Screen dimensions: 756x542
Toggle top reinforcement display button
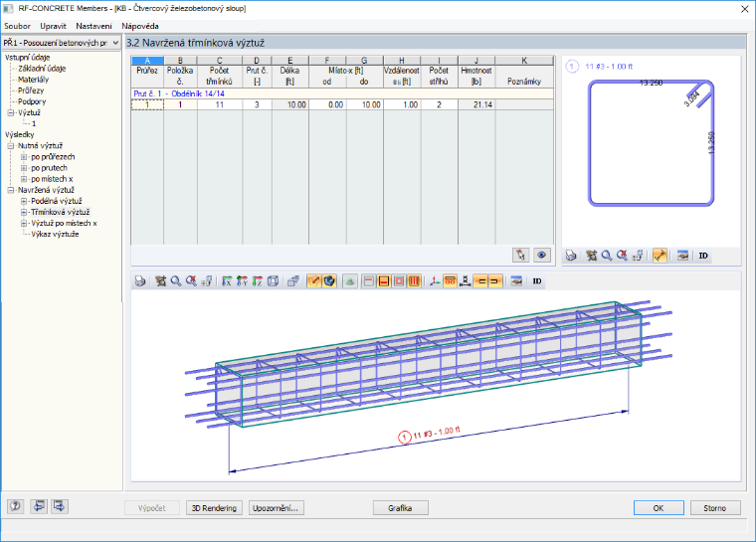[x=369, y=281]
